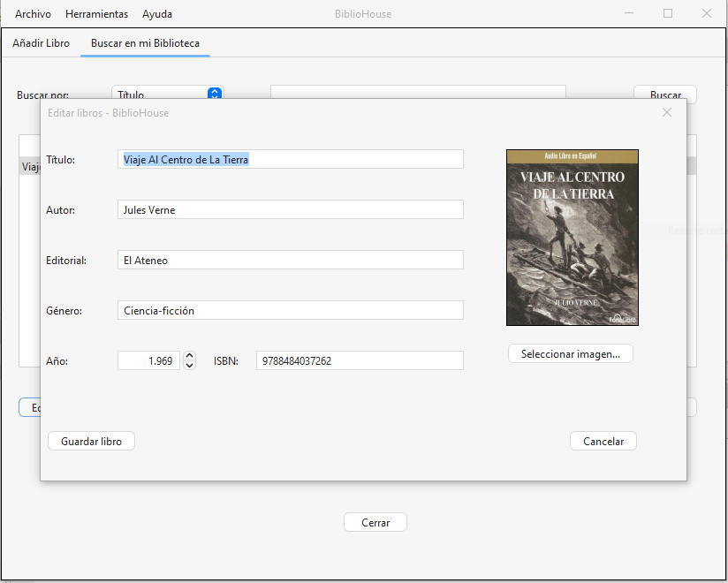Screen dimensions: 728x583
Task: Close the BiblioHouse main window
Action: coord(707,13)
